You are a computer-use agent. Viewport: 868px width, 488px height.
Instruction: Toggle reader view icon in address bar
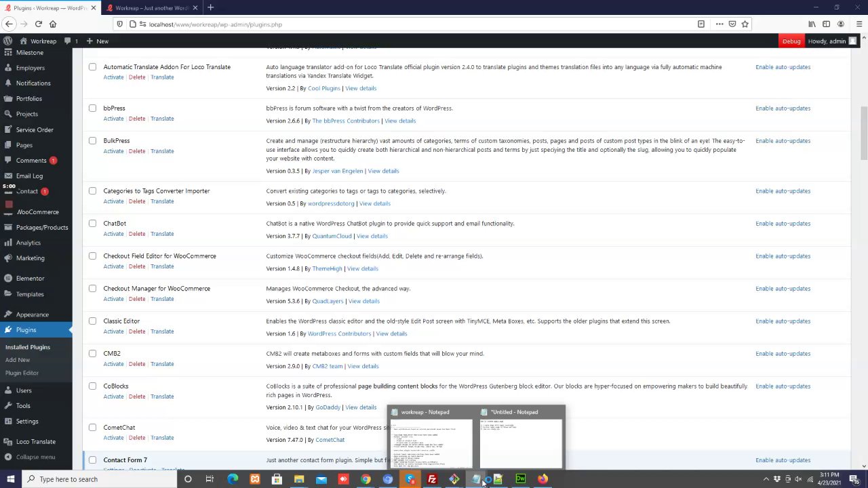(701, 24)
